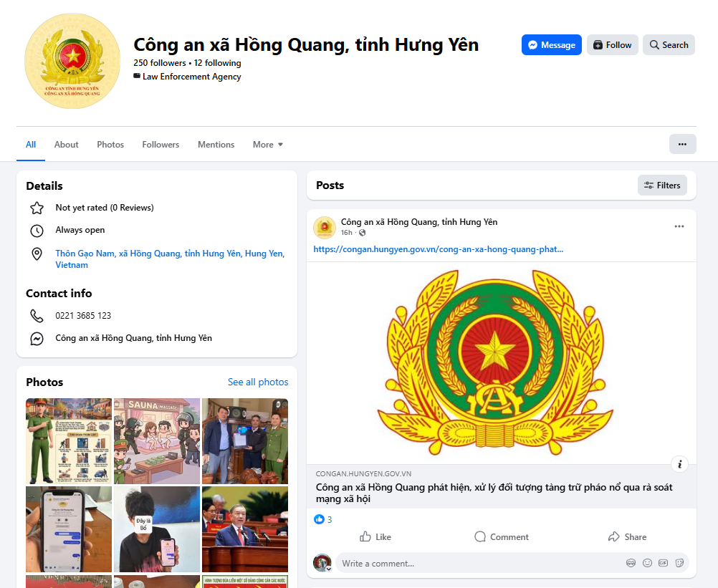This screenshot has width=718, height=588.
Task: Switch commenting identity via avatar arrow
Action: (x=328, y=569)
